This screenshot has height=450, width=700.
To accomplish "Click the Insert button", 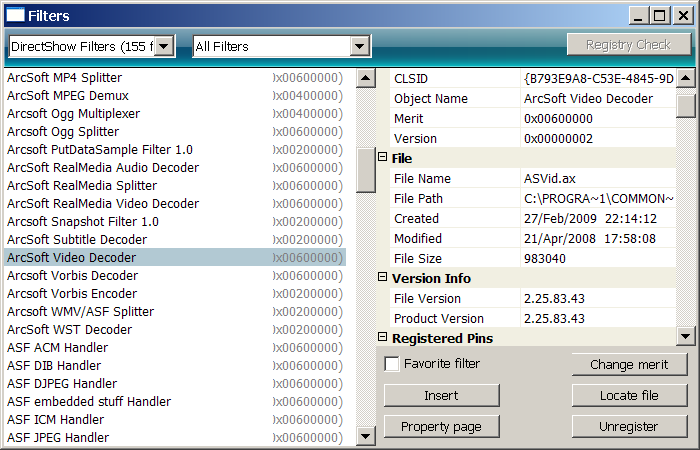I will [442, 396].
